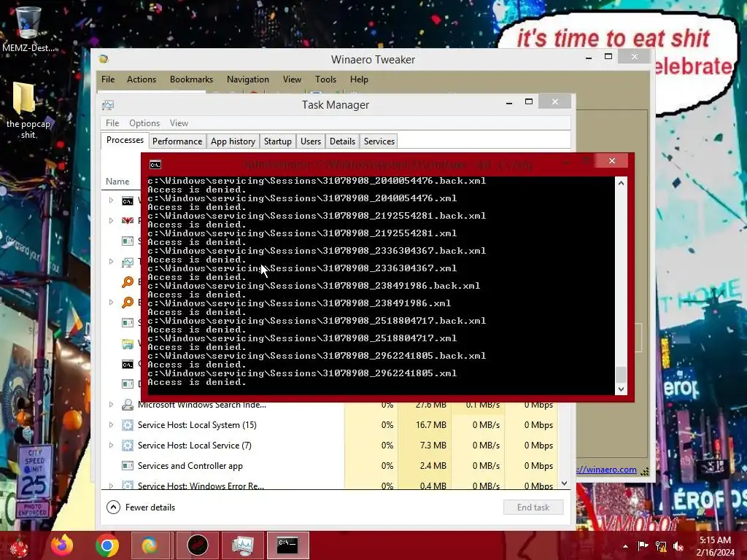Switch to Command Prompt taskbar button
747x560 pixels.
click(287, 545)
